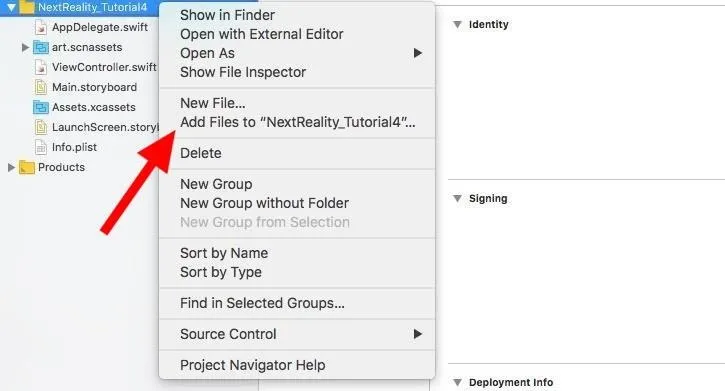Expand the Products group

[12, 167]
